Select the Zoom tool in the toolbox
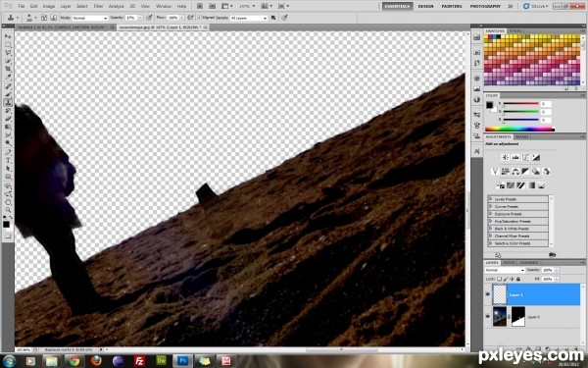588x368 pixels. (x=8, y=210)
